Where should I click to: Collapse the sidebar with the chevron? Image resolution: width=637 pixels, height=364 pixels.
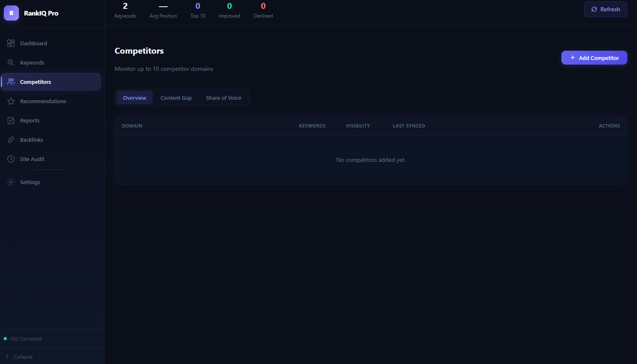(7, 356)
